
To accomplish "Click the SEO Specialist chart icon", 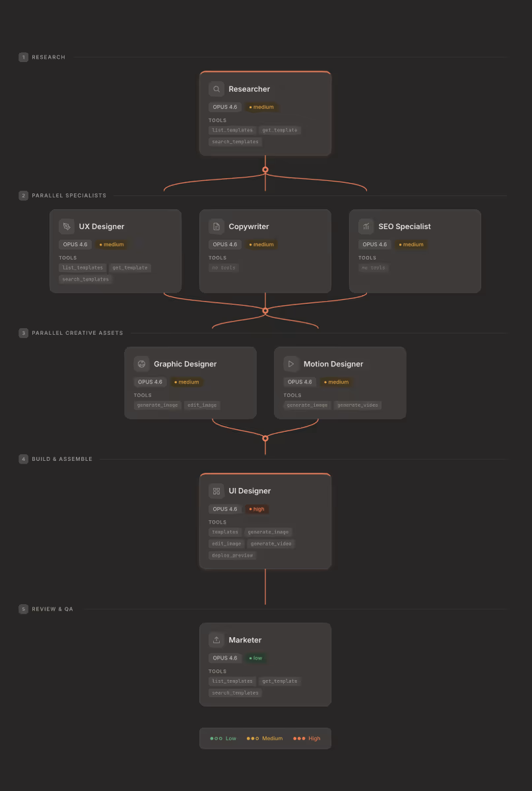I will pyautogui.click(x=366, y=226).
